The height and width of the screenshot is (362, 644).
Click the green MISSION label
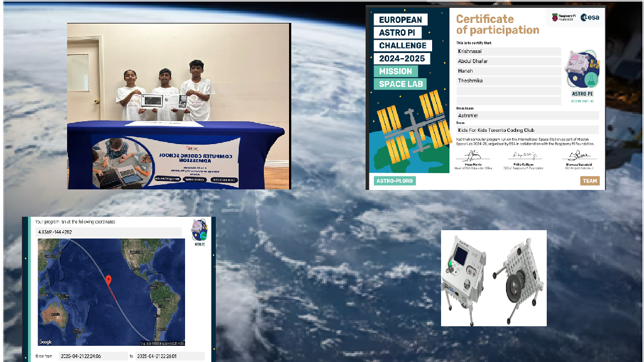point(396,72)
